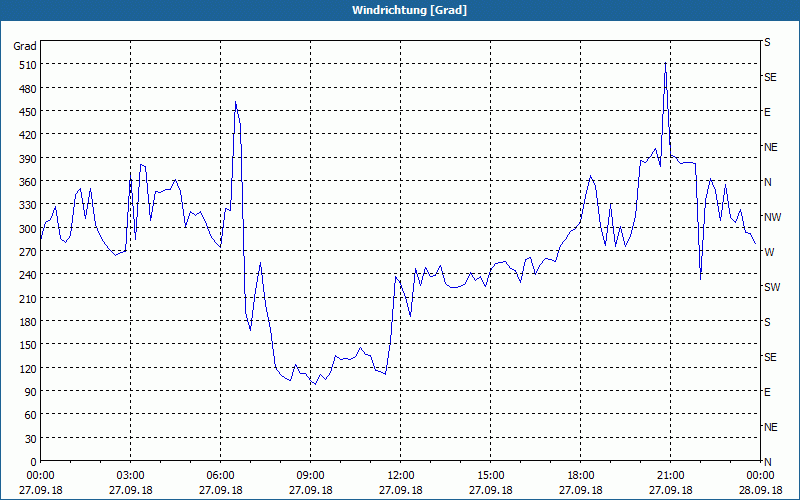Click the 180 y-axis value
Viewport: 800px width, 500px height.
[28, 322]
